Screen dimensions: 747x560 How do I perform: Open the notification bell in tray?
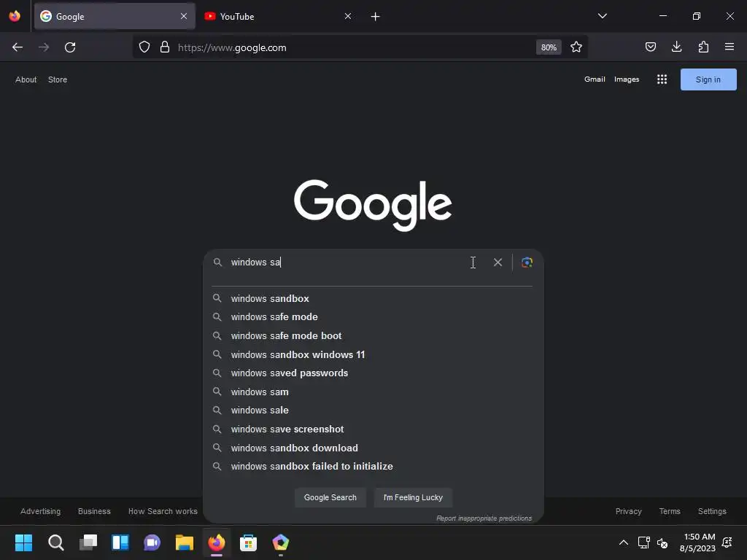(x=727, y=542)
